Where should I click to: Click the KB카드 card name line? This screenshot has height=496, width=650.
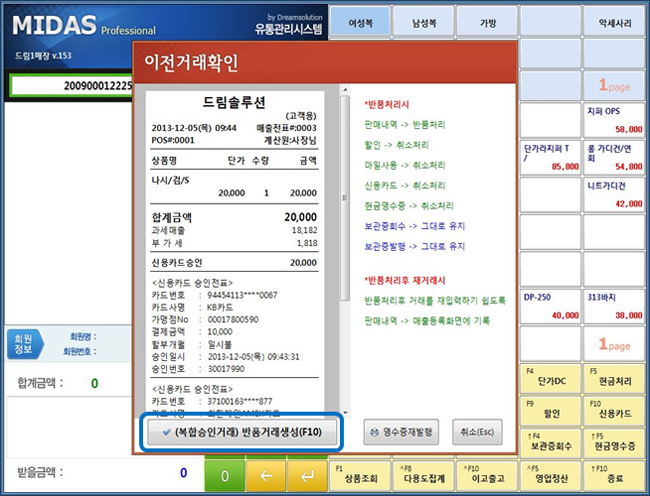pos(192,307)
